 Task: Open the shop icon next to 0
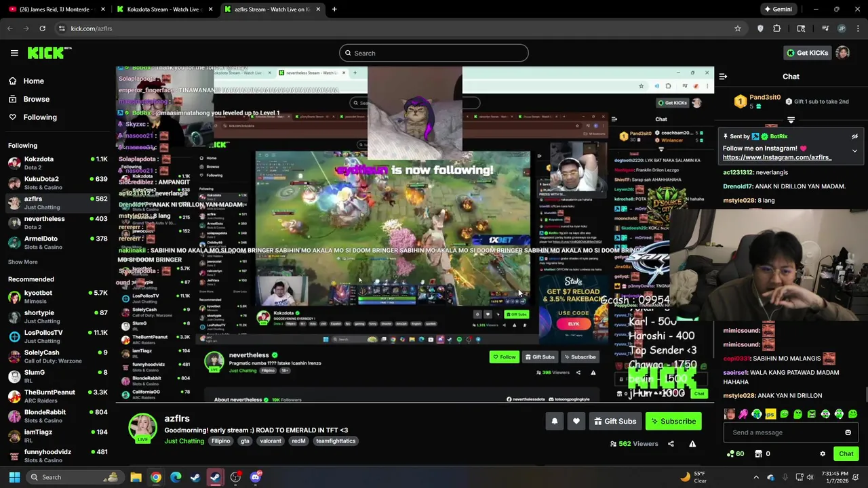pos(758,454)
